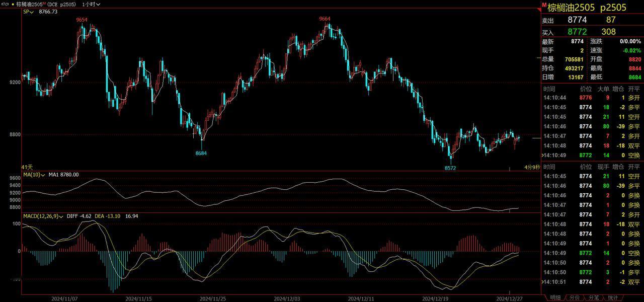Click the 总量 value 705581

[x=573, y=59]
